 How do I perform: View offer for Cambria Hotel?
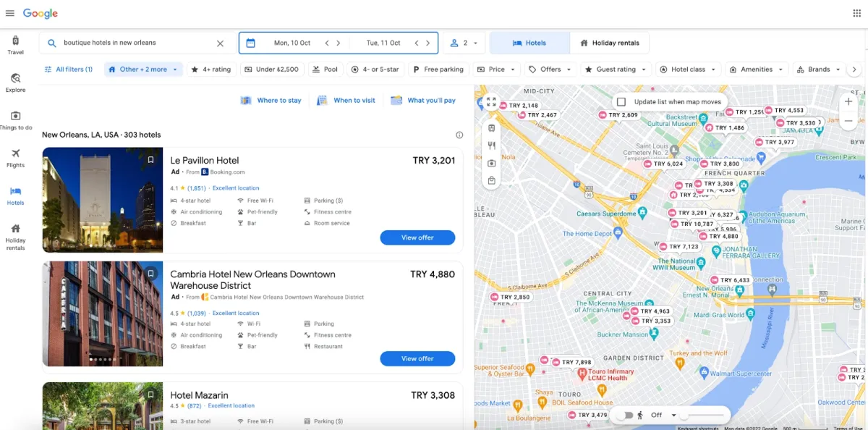tap(417, 358)
